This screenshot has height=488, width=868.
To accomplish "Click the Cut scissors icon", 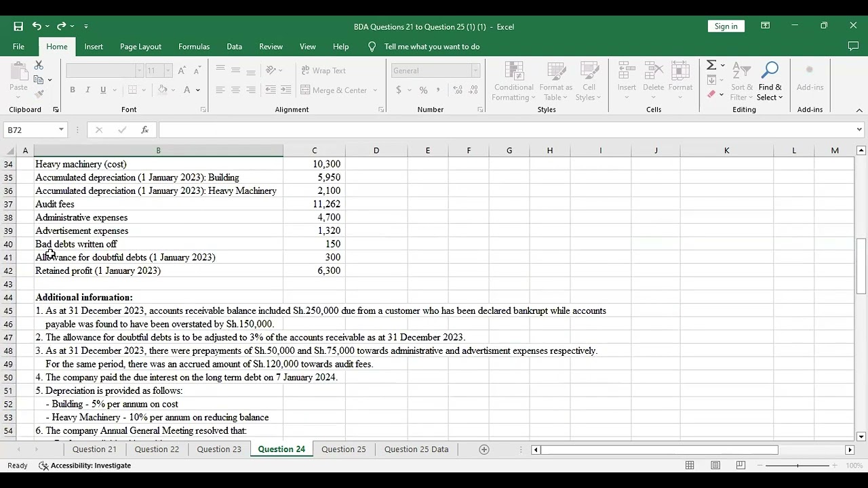I will click(x=39, y=65).
